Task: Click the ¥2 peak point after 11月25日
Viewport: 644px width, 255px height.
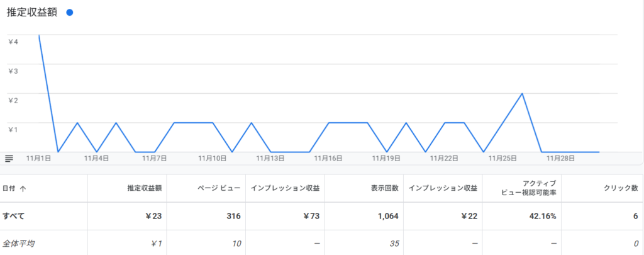Action: tap(522, 94)
